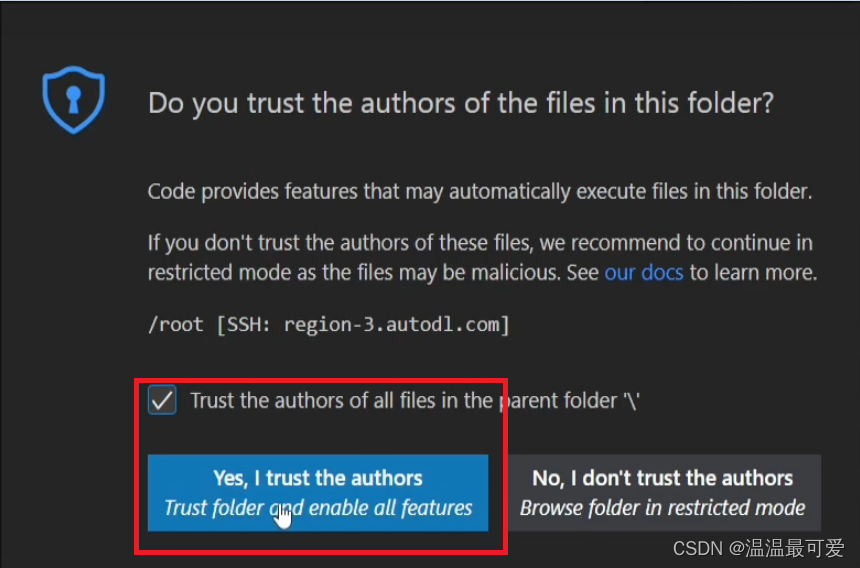Click the words 'to learn more'
860x568 pixels.
coord(753,272)
